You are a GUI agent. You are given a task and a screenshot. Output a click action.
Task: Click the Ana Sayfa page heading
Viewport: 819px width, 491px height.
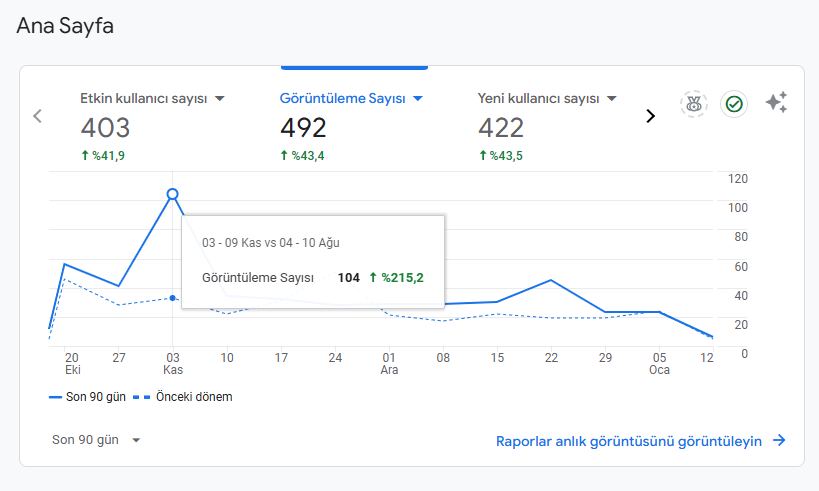(x=65, y=26)
